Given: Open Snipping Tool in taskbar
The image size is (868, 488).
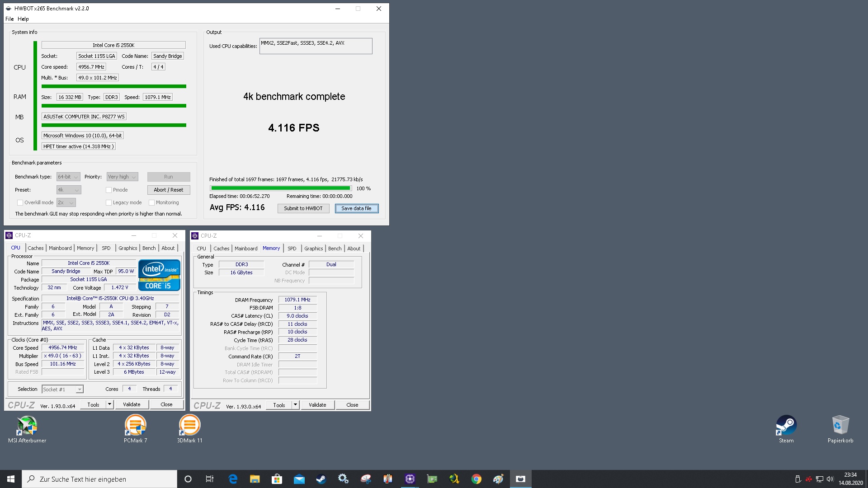Looking at the screenshot, I should [365, 479].
